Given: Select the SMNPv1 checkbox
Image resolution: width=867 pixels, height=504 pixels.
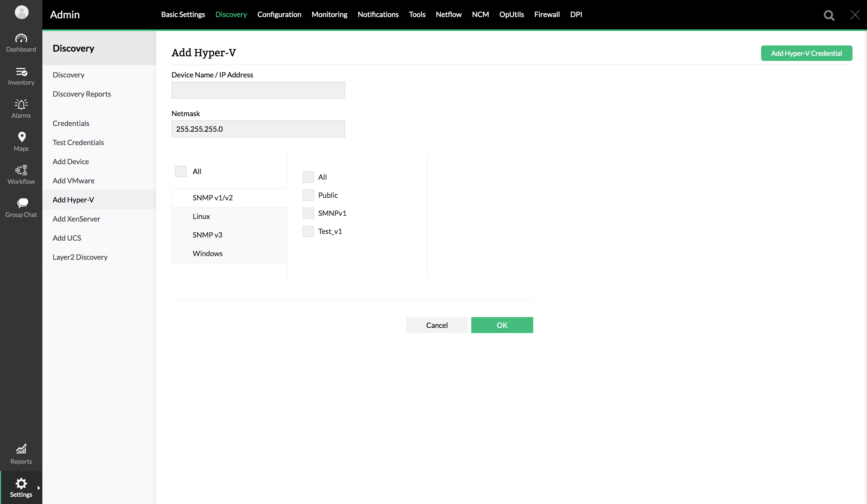Looking at the screenshot, I should pyautogui.click(x=308, y=213).
